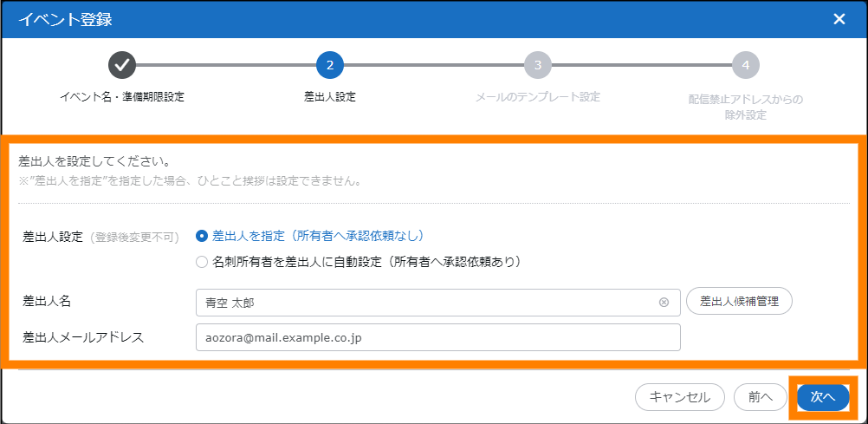Click the completed step 1 checkmark circle

click(121, 65)
